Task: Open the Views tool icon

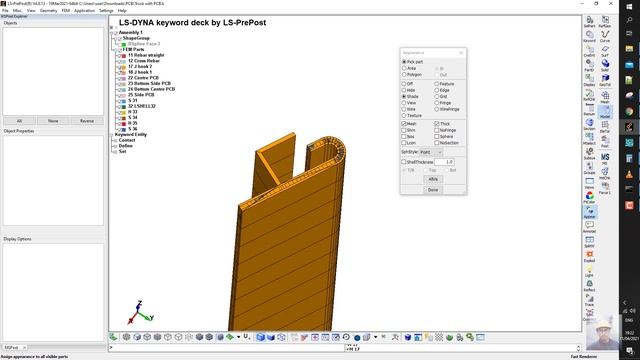Action: tap(590, 182)
